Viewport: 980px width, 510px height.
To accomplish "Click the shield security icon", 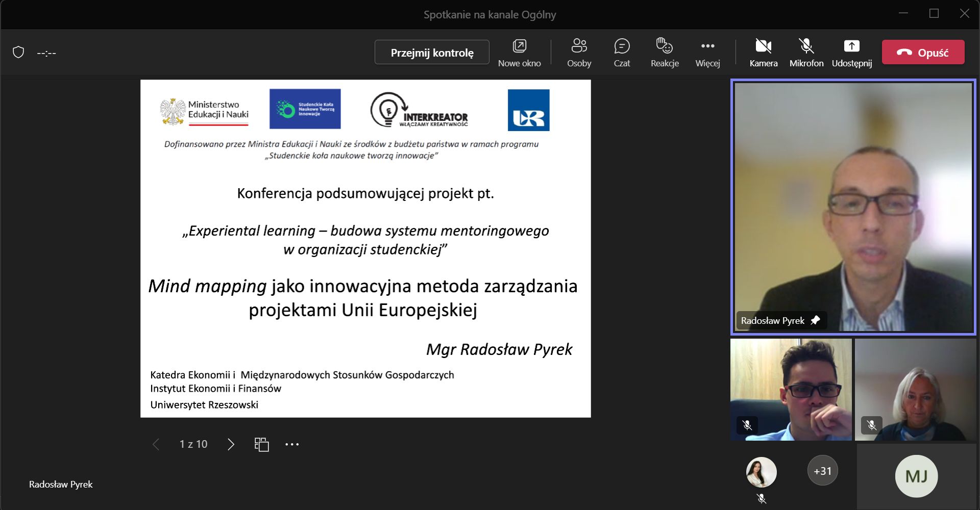I will pyautogui.click(x=18, y=53).
